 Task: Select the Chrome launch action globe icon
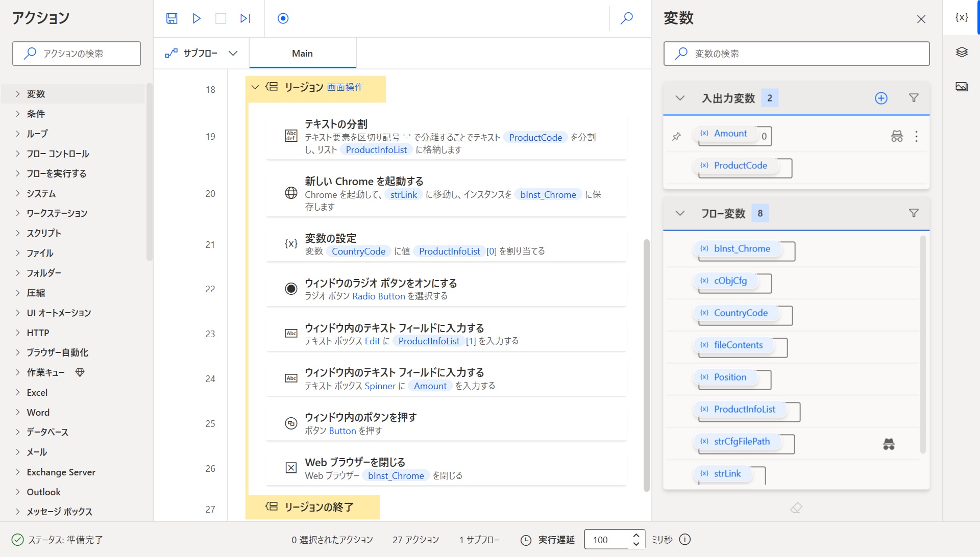click(x=291, y=193)
